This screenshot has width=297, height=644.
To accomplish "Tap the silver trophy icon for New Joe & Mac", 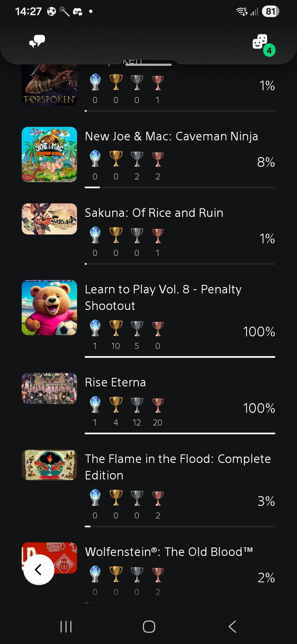I will point(137,159).
